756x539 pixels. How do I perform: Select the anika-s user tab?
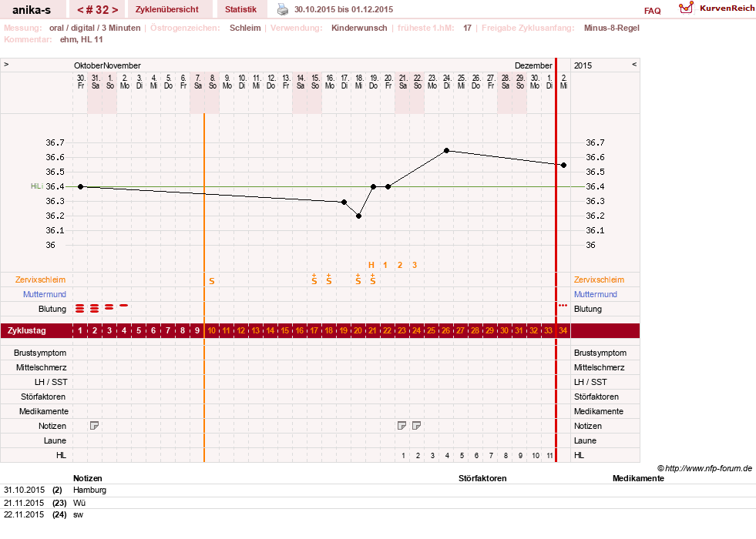[32, 9]
